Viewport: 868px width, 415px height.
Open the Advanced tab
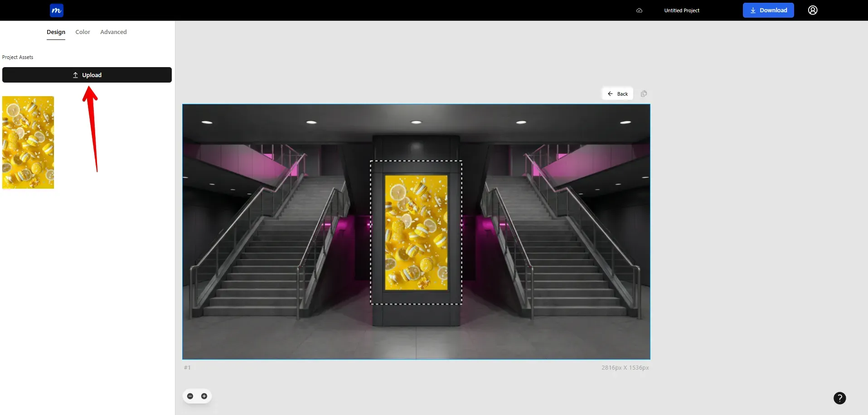point(113,32)
